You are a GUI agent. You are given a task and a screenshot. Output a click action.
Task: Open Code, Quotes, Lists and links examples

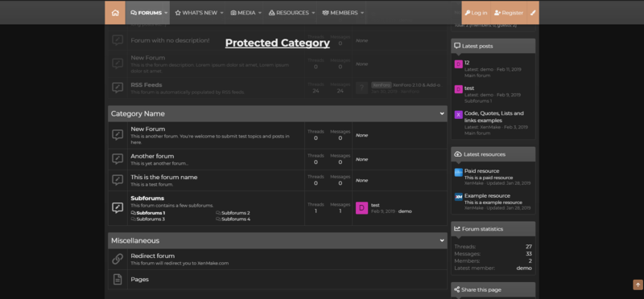click(494, 117)
